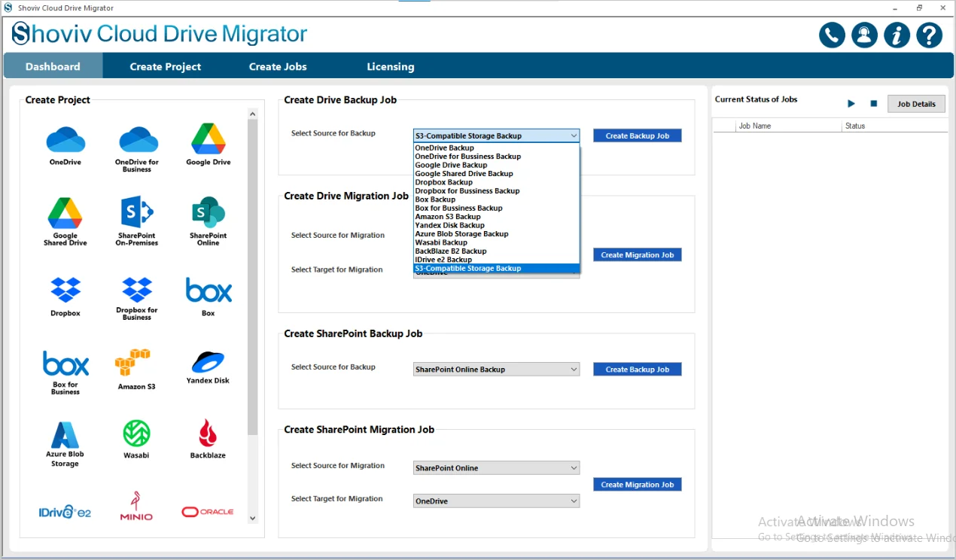This screenshot has height=560, width=956.
Task: Open the Job Details button
Action: [916, 104]
